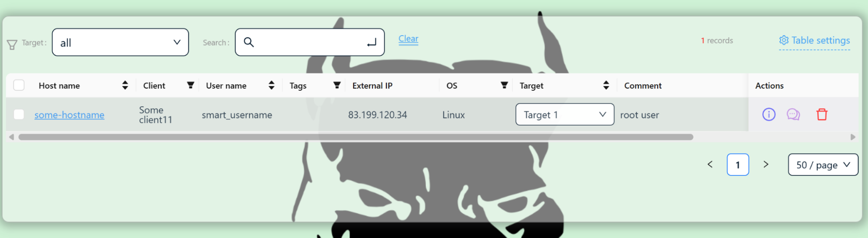Sort by Target column arrows
The image size is (868, 238).
[606, 85]
